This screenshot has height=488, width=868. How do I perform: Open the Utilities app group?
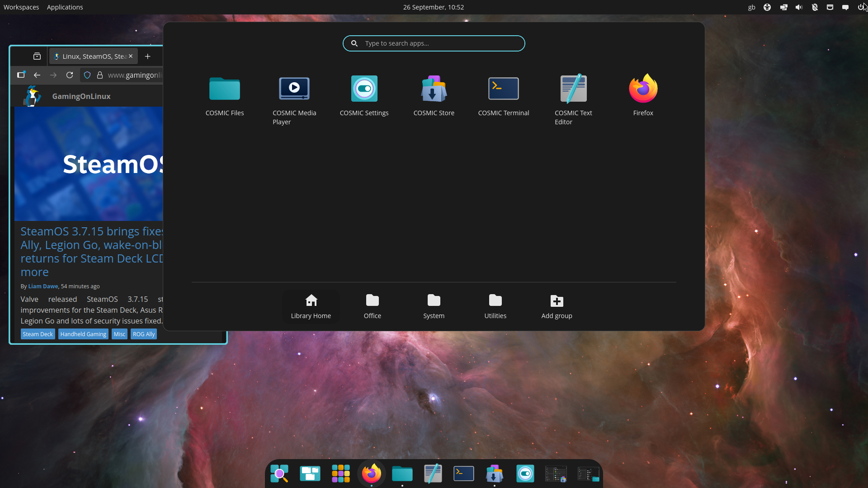coord(495,306)
